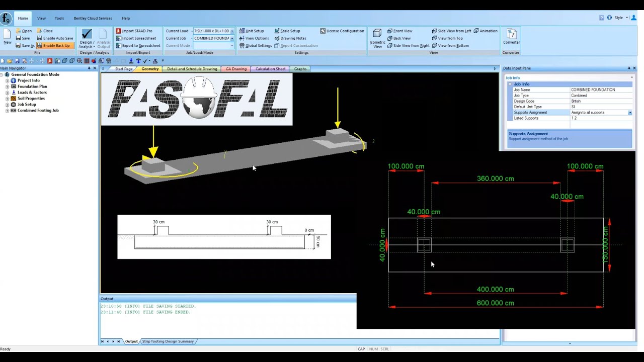Screen dimensions: 644x362
Task: Open Drawing Notes
Action: coord(290,38)
